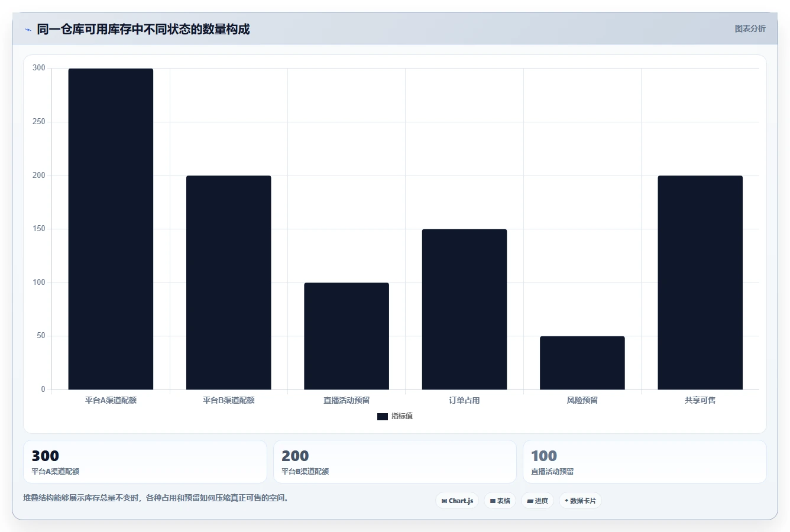Click the 平台A渠道配额 x-axis label

(111, 400)
